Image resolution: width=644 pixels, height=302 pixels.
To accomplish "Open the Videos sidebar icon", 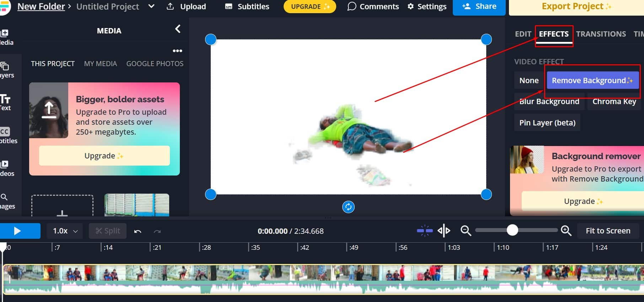I will pos(5,168).
